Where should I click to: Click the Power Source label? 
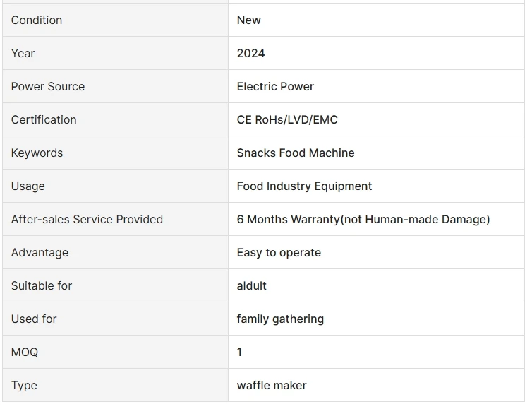(x=48, y=86)
